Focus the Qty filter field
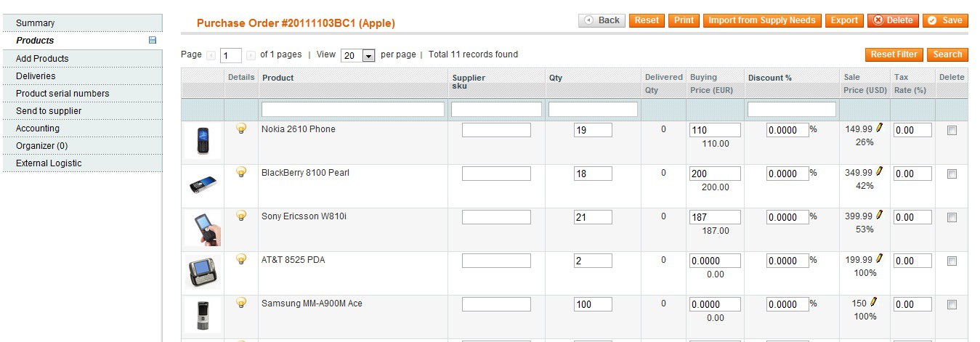This screenshot has width=980, height=342. [593, 109]
